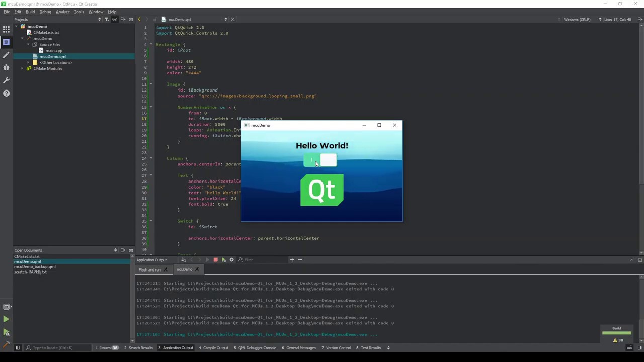Collapse the mcuDemo project root
The width and height of the screenshot is (644, 362).
(16, 26)
